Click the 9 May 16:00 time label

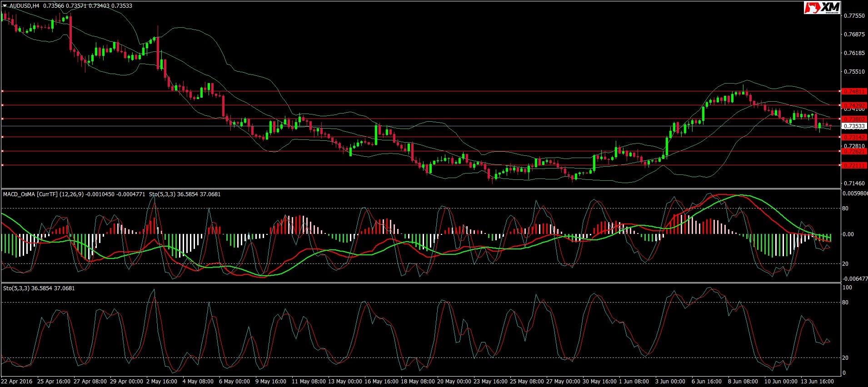[271, 382]
